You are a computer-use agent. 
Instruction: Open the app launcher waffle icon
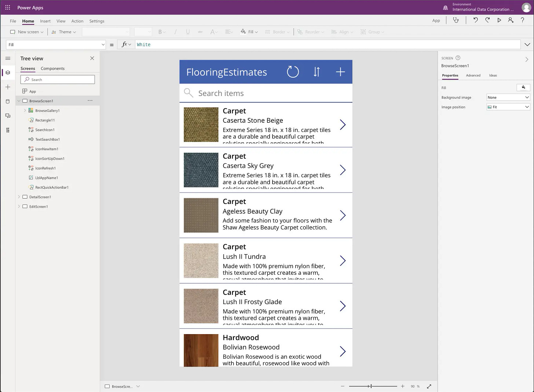click(x=7, y=7)
